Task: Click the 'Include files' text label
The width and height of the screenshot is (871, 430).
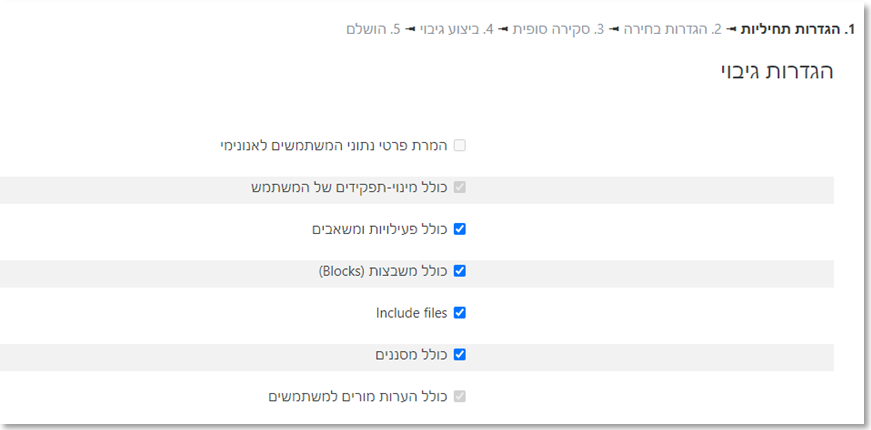Action: pos(411,313)
